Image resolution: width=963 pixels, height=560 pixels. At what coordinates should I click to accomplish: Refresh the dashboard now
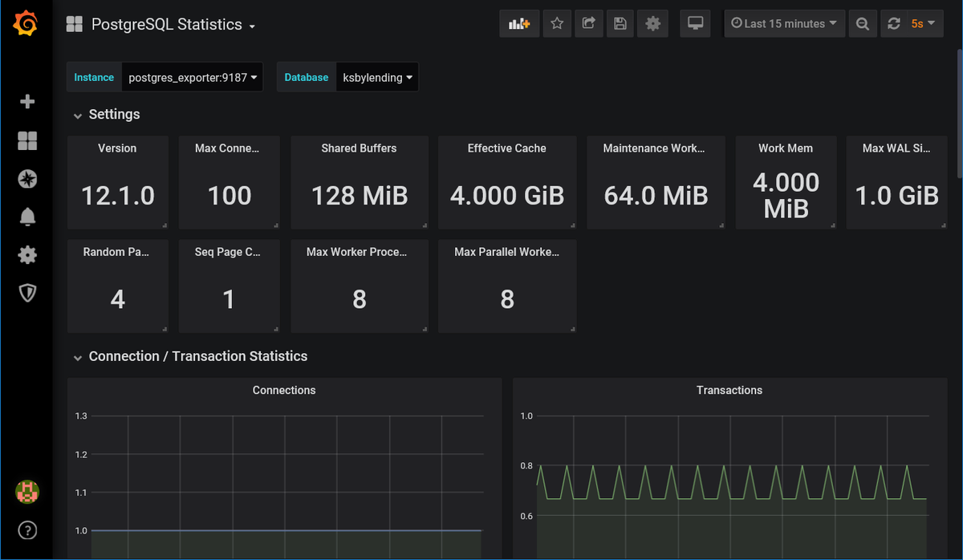(x=894, y=24)
